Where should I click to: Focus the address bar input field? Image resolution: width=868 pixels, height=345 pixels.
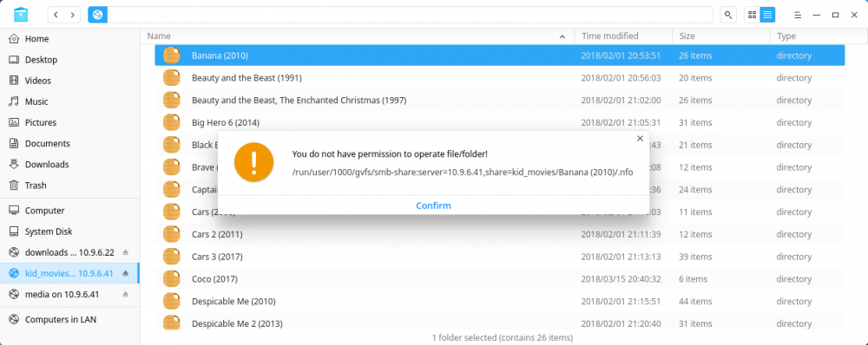coord(410,15)
